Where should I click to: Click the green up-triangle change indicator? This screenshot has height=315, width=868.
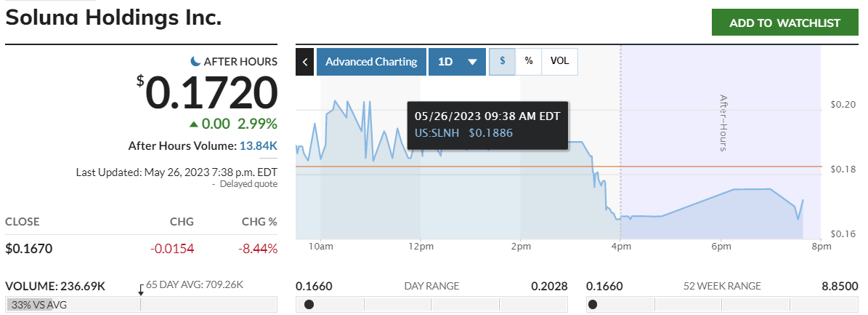pos(193,124)
